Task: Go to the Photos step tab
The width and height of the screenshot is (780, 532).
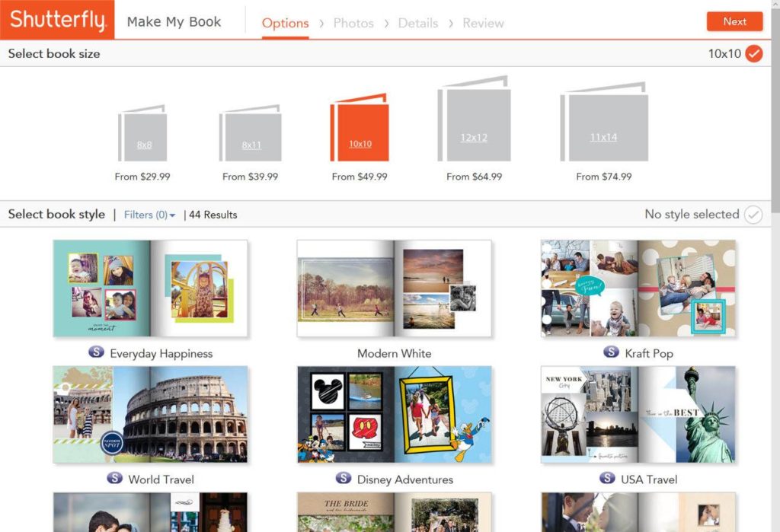Action: coord(353,23)
